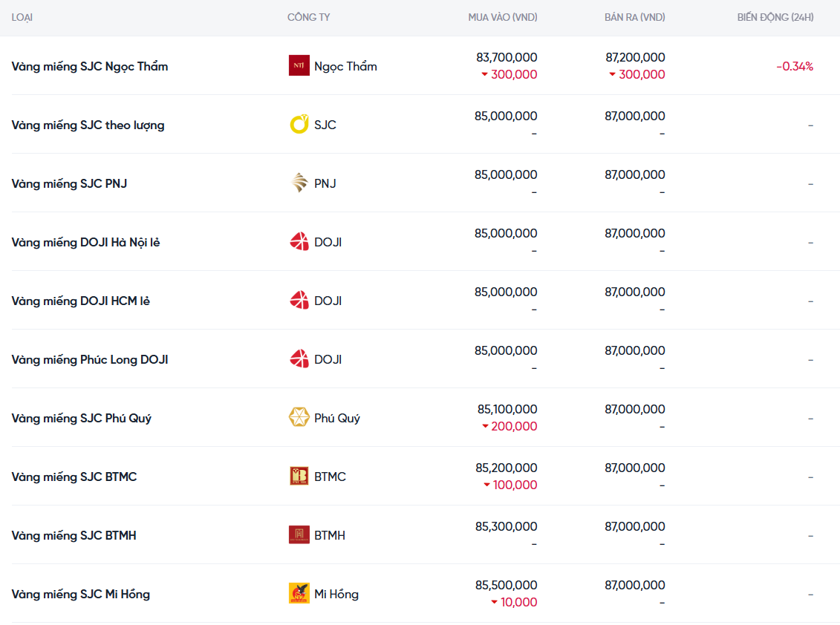Click the SJC gold ring logo
Image resolution: width=840 pixels, height=625 pixels.
click(x=299, y=124)
